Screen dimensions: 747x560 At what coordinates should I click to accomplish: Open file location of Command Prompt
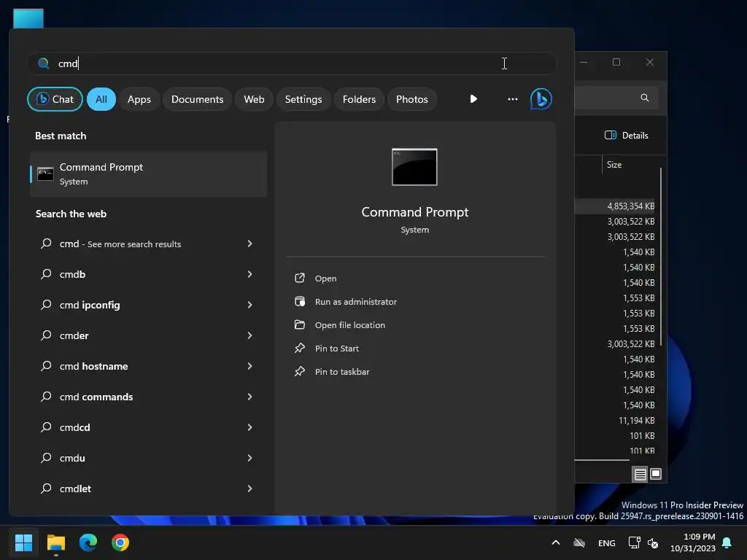pyautogui.click(x=349, y=325)
